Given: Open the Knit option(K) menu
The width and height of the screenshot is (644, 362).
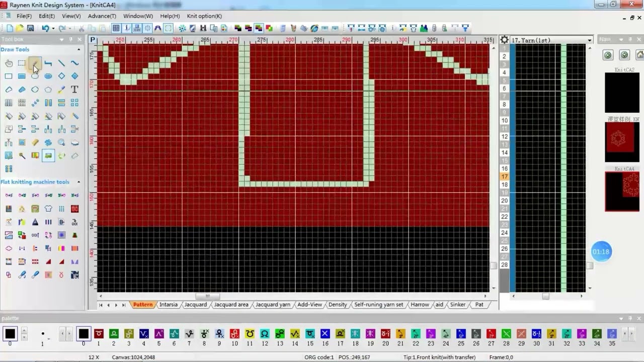Looking at the screenshot, I should [x=204, y=16].
